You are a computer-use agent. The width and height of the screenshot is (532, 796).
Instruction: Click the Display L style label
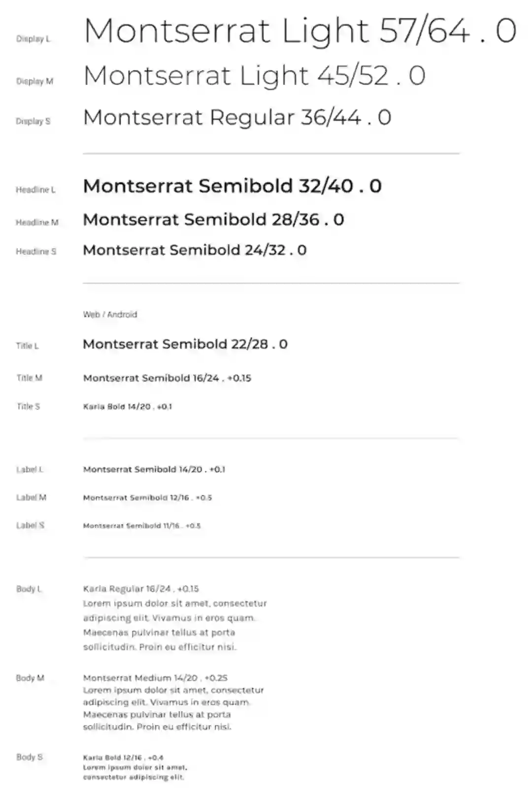coord(33,39)
